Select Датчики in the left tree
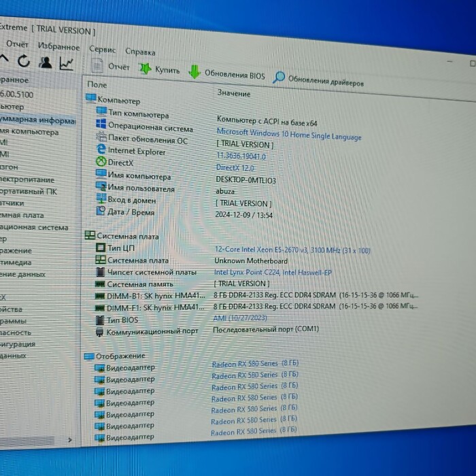Image resolution: width=476 pixels, height=476 pixels. tap(12, 203)
